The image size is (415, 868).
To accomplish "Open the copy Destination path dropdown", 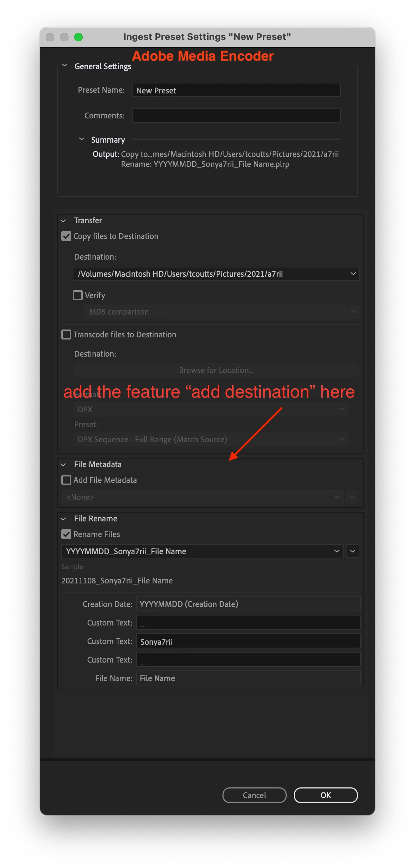I will (216, 274).
